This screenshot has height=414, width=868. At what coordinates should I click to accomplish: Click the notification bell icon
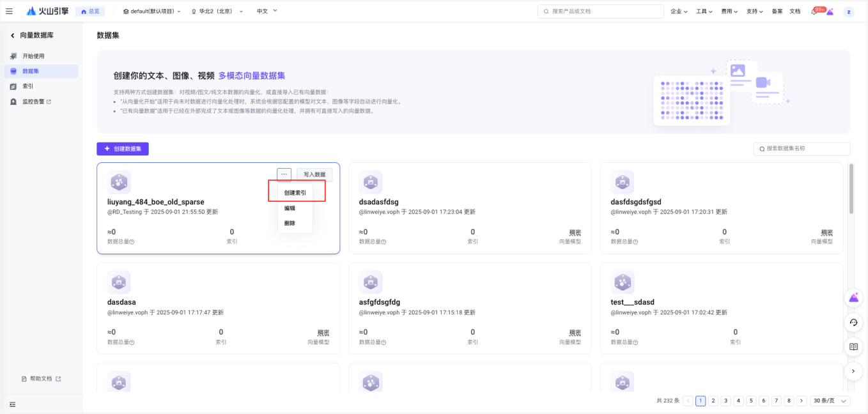pos(814,11)
